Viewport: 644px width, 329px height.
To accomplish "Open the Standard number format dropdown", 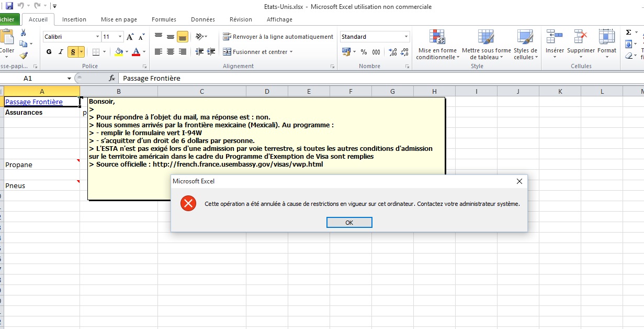I will pos(406,37).
